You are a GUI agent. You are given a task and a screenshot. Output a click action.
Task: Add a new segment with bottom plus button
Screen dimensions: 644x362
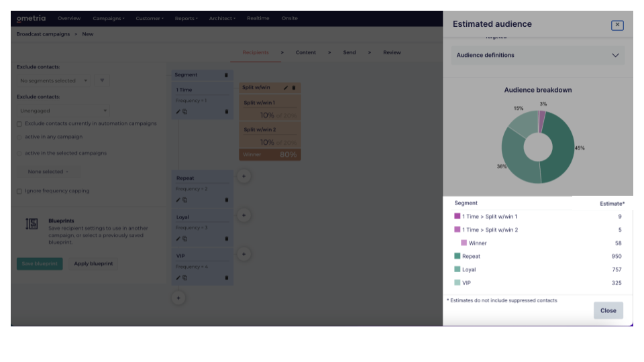[178, 298]
